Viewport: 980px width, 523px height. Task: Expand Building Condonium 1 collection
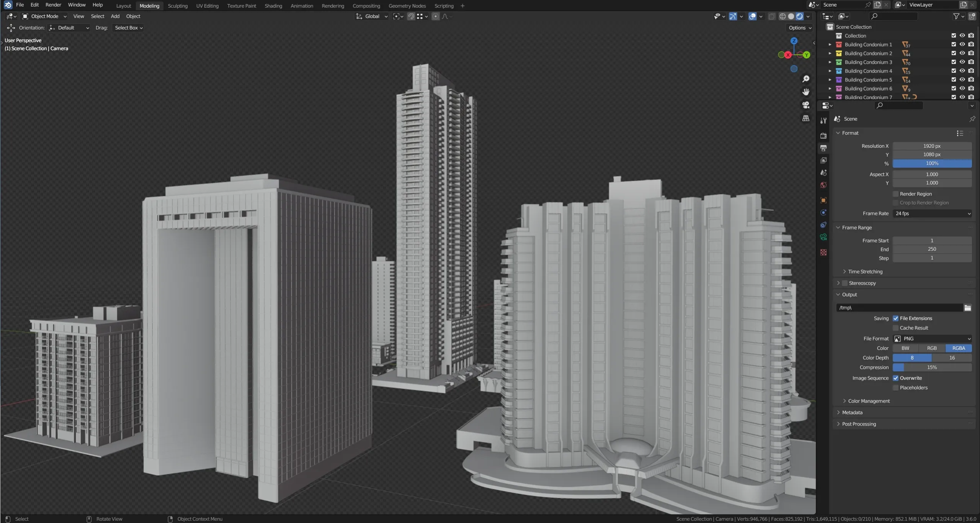[830, 44]
